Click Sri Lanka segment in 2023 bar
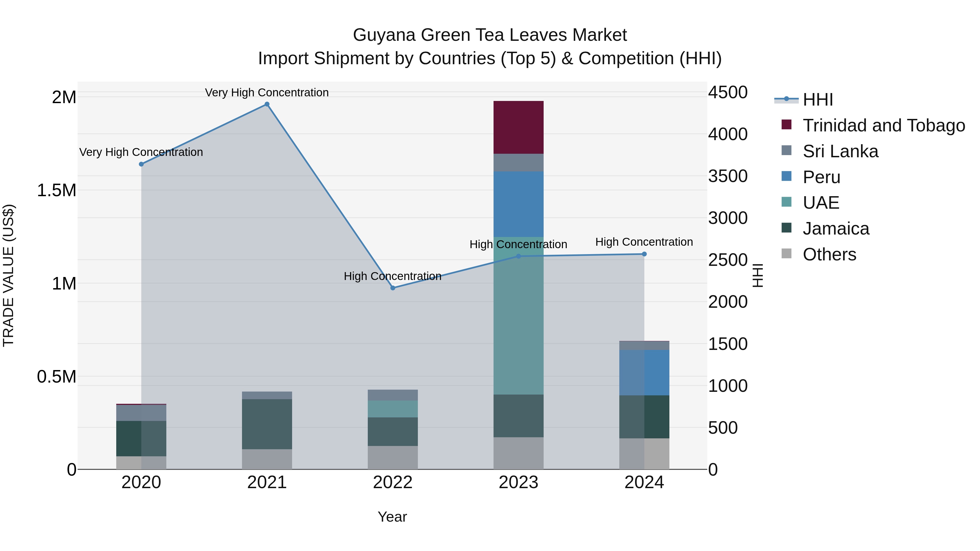 coord(519,163)
